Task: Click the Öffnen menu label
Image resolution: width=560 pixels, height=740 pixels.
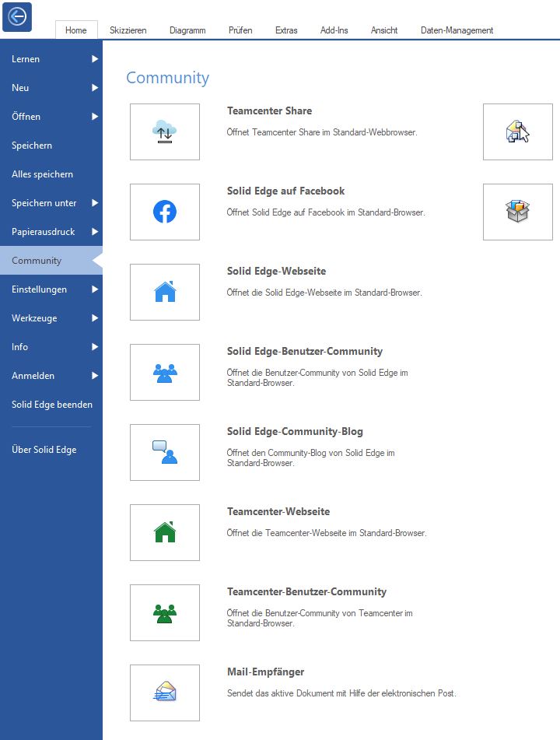Action: pyautogui.click(x=26, y=117)
